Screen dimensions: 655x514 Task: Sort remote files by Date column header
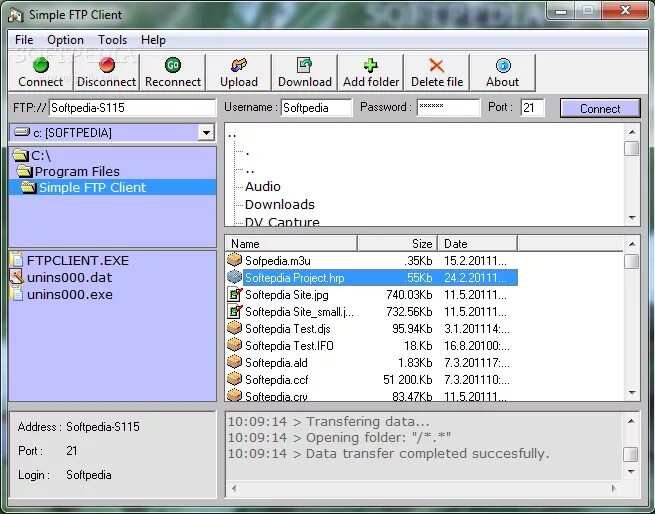[x=478, y=244]
